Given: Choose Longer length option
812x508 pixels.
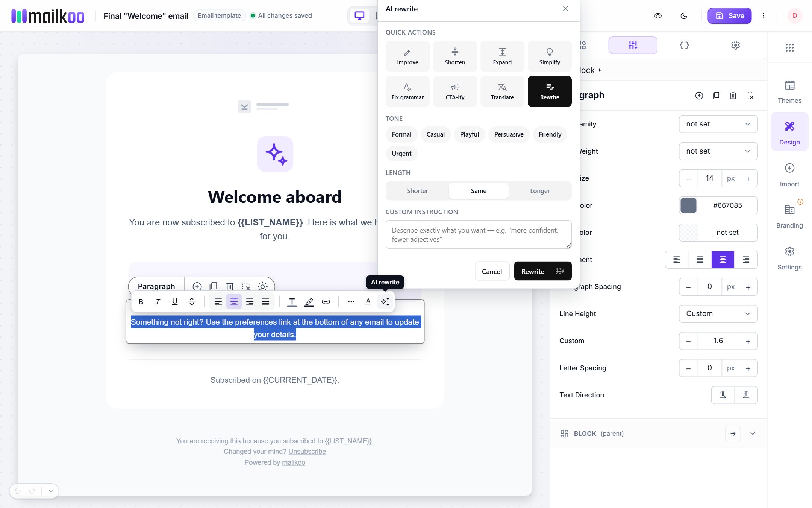Looking at the screenshot, I should pos(540,191).
